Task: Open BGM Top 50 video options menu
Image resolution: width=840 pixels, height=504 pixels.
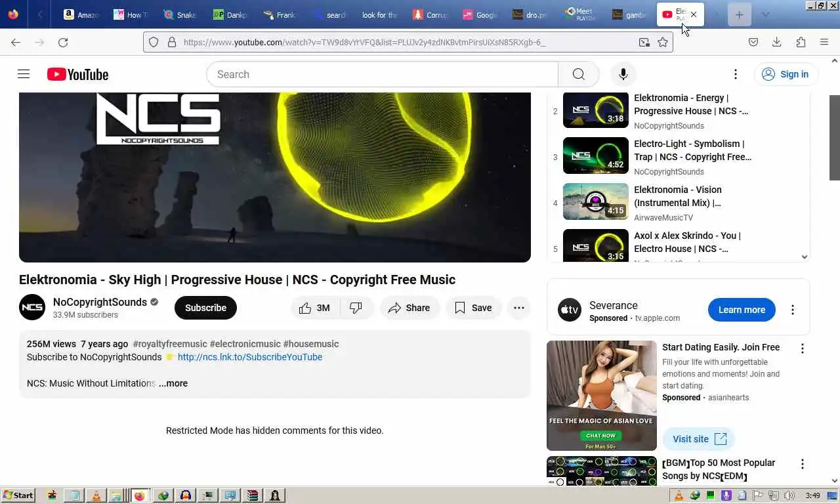Action: (x=802, y=464)
